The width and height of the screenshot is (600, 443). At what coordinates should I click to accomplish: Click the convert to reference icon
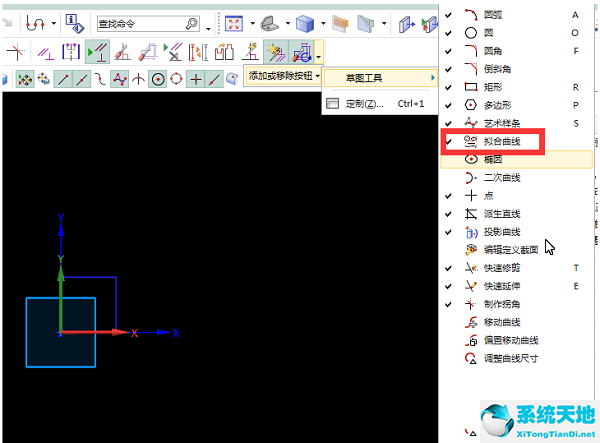(x=198, y=52)
